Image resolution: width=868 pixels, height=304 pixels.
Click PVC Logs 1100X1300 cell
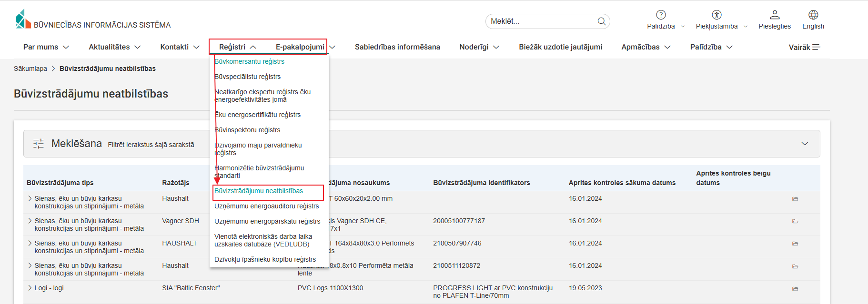330,288
